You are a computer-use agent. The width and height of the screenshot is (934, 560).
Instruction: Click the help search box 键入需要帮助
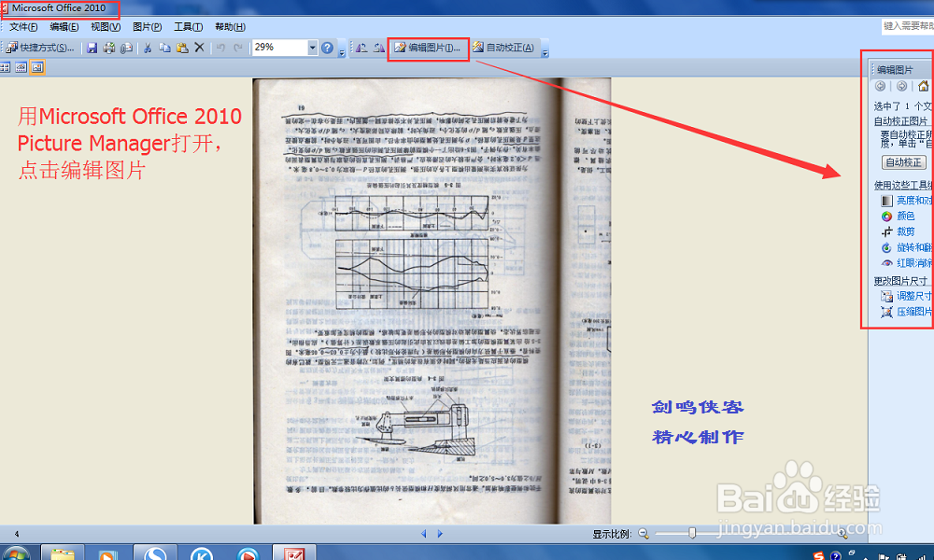[x=908, y=26]
